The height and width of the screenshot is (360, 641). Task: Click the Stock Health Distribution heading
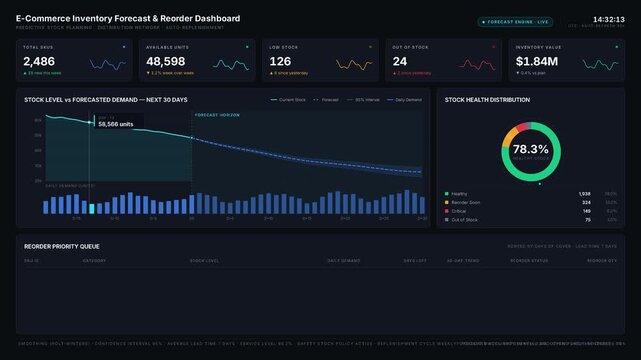[487, 100]
